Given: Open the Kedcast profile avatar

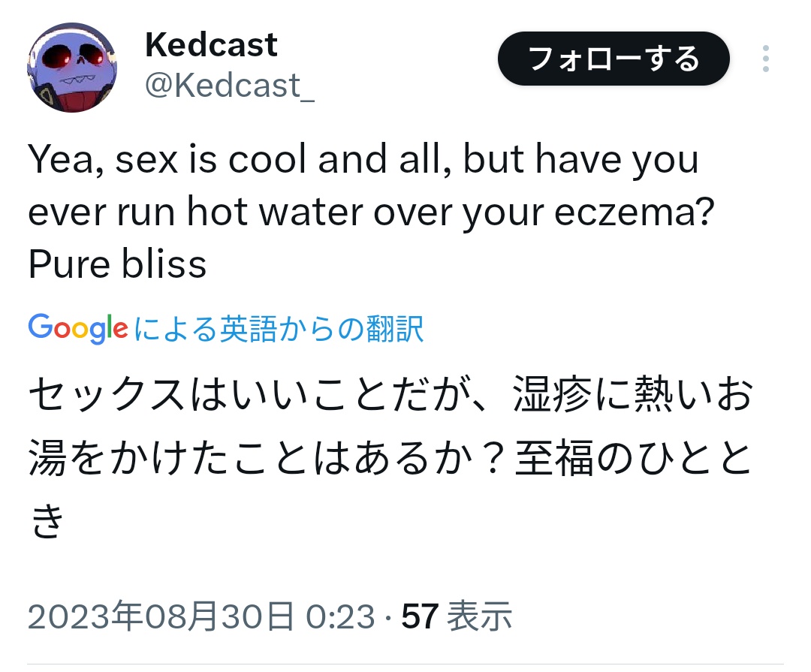Looking at the screenshot, I should coord(72,67).
